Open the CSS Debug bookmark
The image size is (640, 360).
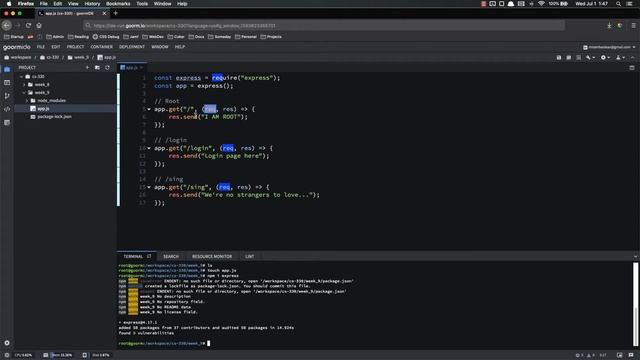tap(106, 37)
